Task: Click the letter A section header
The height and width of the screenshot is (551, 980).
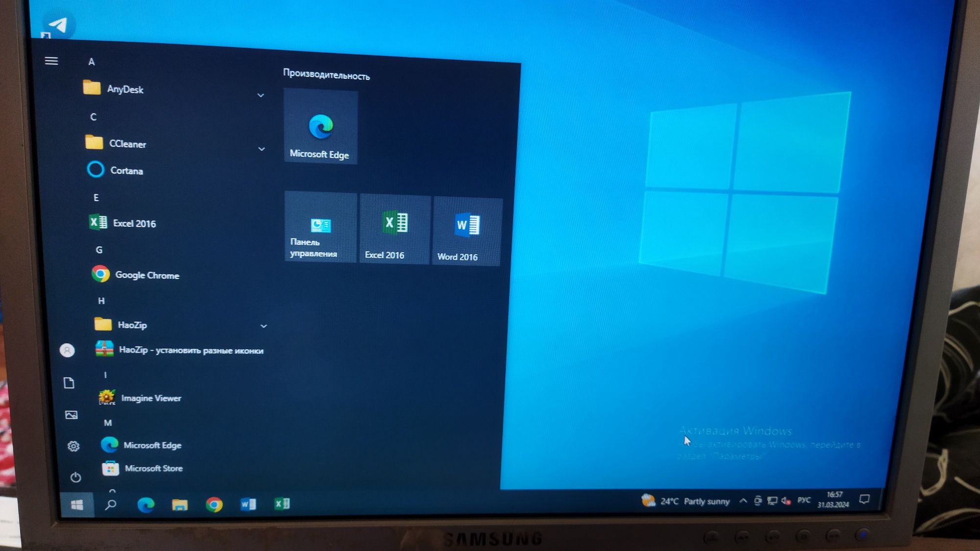Action: pyautogui.click(x=91, y=62)
